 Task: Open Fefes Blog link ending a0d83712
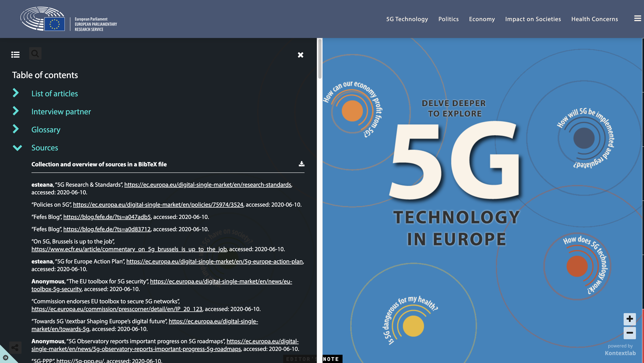point(107,229)
